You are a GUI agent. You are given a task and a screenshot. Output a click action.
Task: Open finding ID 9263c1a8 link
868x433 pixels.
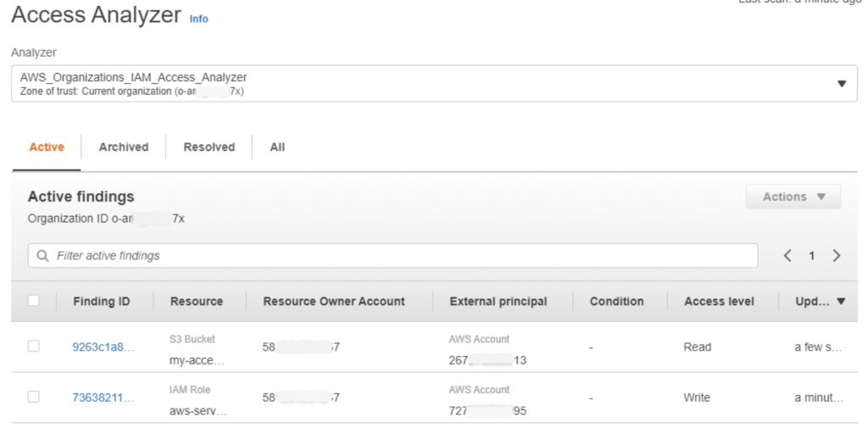[103, 347]
